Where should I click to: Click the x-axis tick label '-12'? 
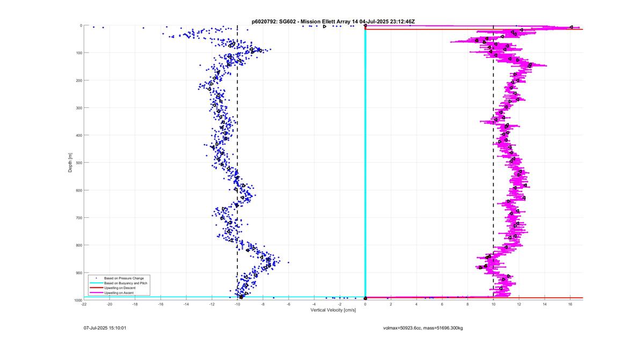coord(212,305)
